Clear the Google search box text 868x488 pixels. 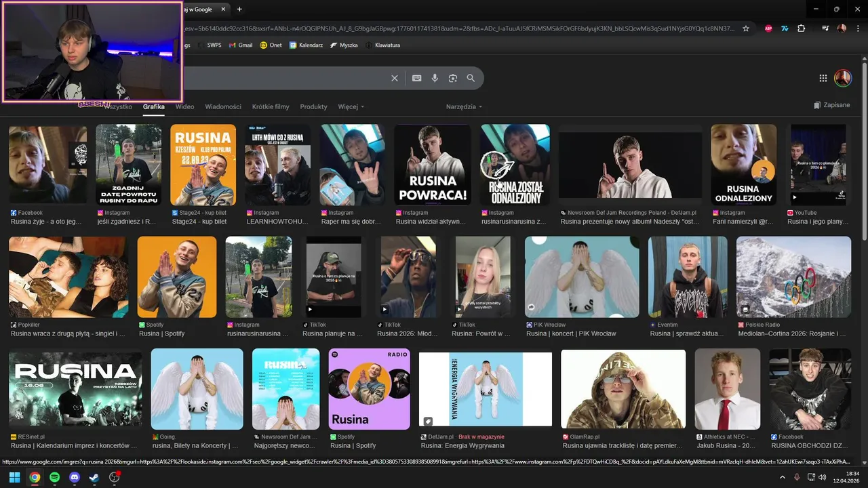(395, 78)
